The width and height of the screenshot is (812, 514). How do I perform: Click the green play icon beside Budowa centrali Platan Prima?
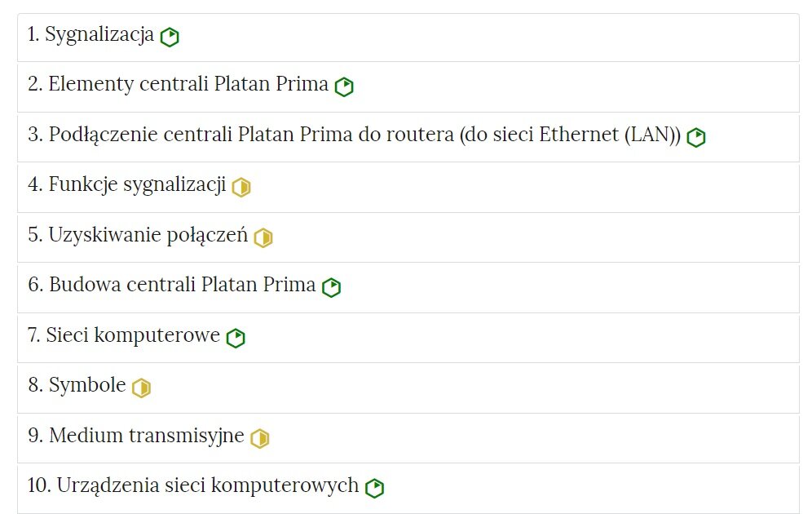(331, 287)
